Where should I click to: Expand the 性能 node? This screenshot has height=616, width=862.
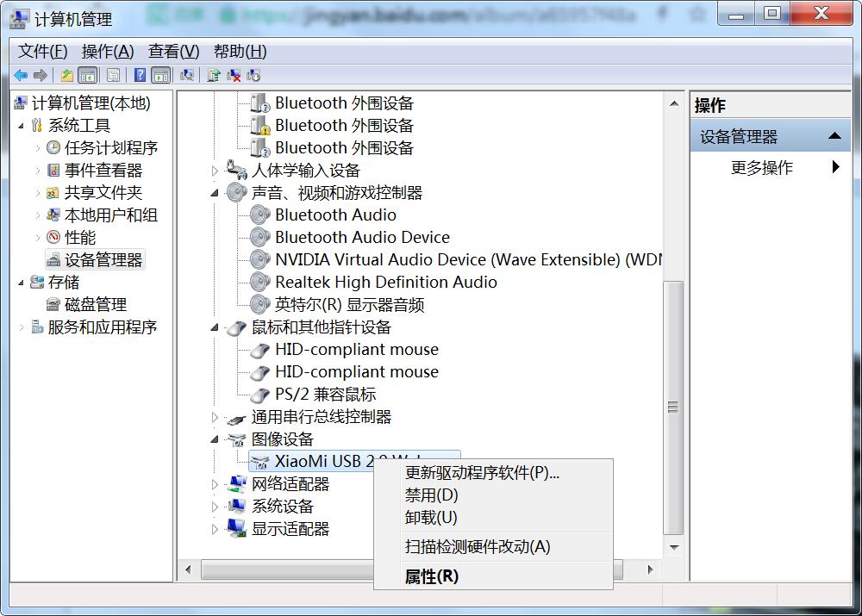coord(37,238)
